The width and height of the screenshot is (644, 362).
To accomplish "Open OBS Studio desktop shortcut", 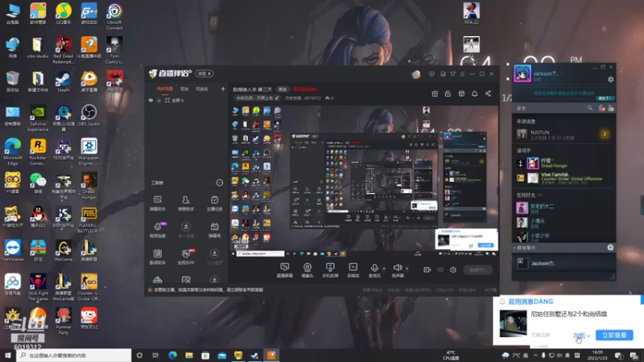I will [x=89, y=115].
